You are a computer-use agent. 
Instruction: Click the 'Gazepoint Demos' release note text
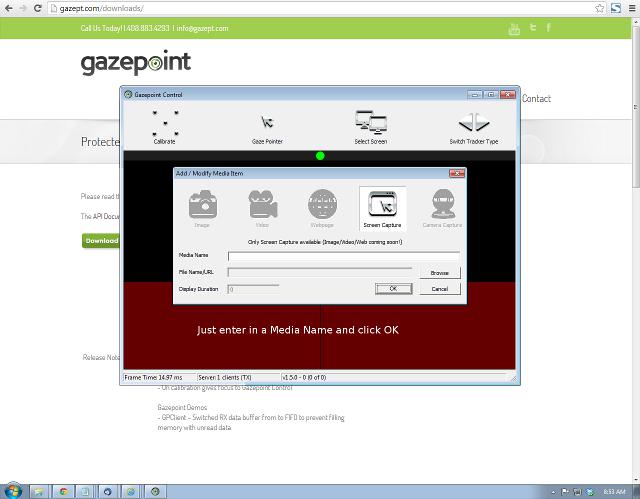[182, 407]
